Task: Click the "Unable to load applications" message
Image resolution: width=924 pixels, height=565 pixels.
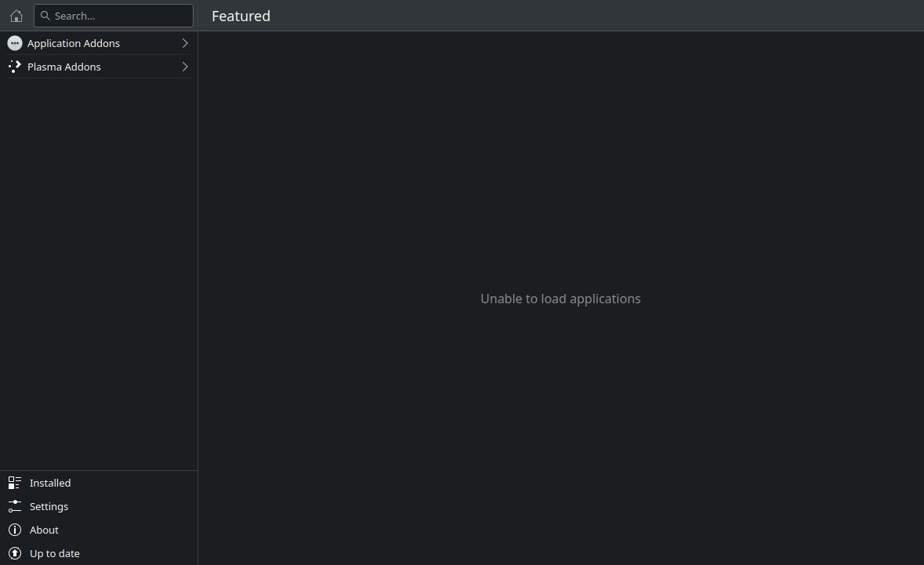Action: 560,299
